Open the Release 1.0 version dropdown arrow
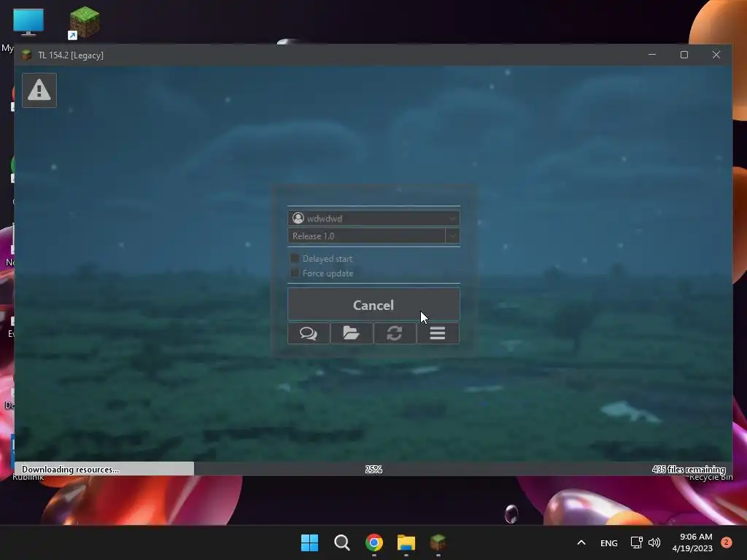 pos(452,236)
